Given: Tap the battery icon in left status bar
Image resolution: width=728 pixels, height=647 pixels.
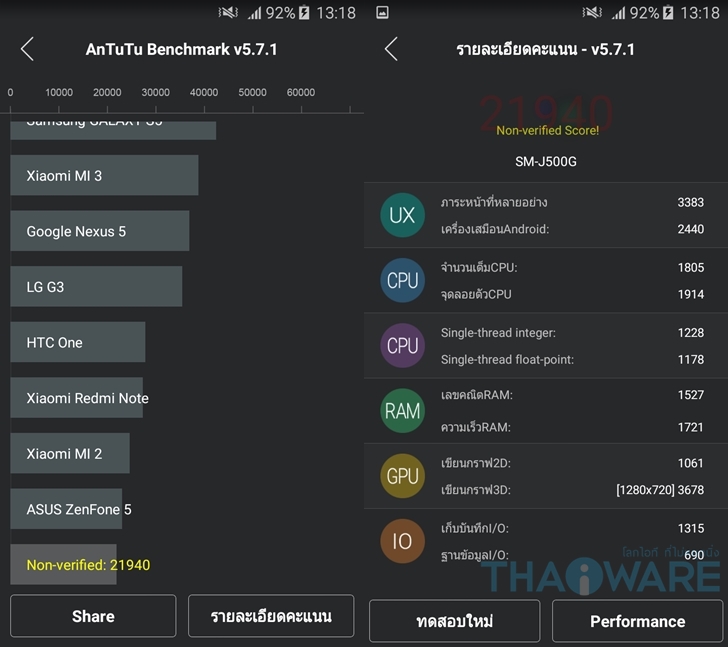Looking at the screenshot, I should (x=304, y=13).
